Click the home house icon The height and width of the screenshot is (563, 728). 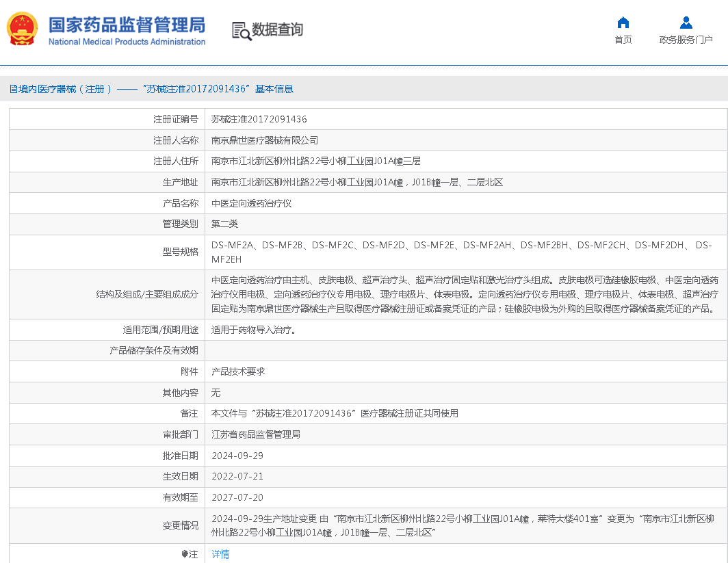[623, 23]
